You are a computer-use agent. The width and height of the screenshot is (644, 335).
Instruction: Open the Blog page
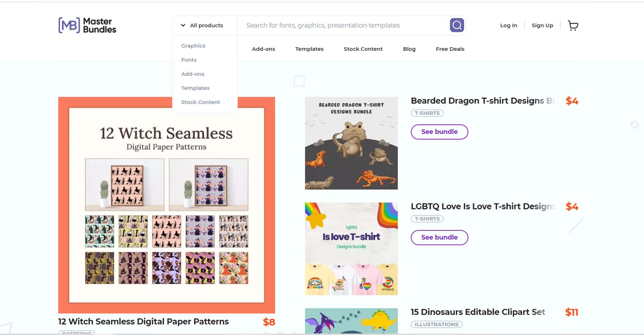pyautogui.click(x=409, y=49)
